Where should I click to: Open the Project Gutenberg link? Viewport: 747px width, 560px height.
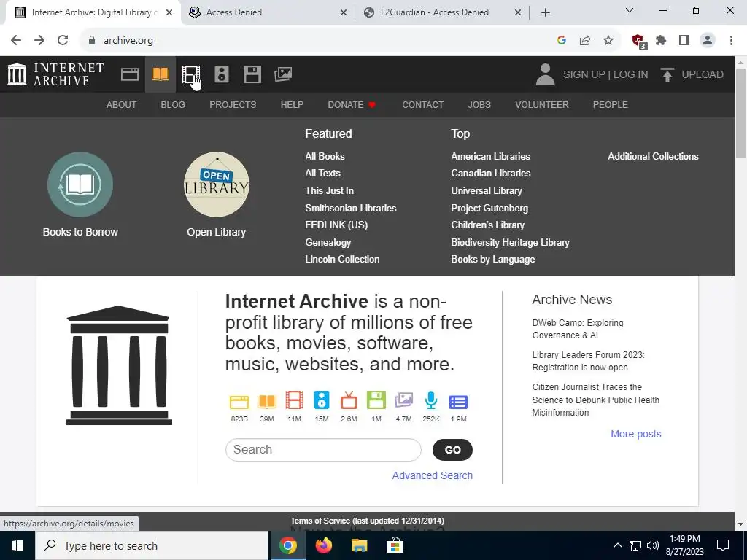489,208
